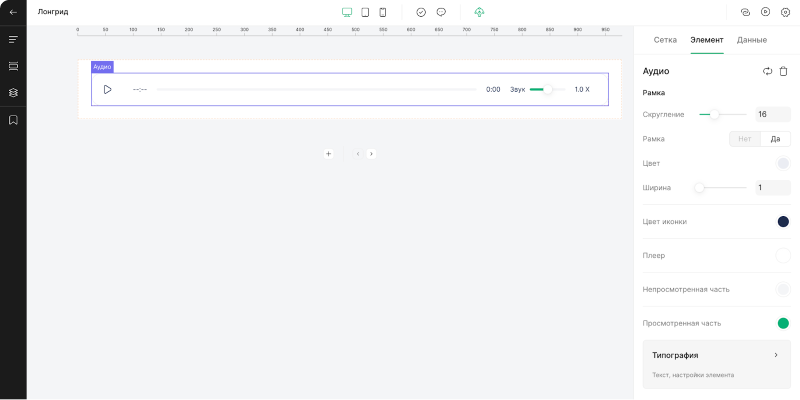The width and height of the screenshot is (800, 400).
Task: Click the next arrow below the canvas
Action: (371, 154)
